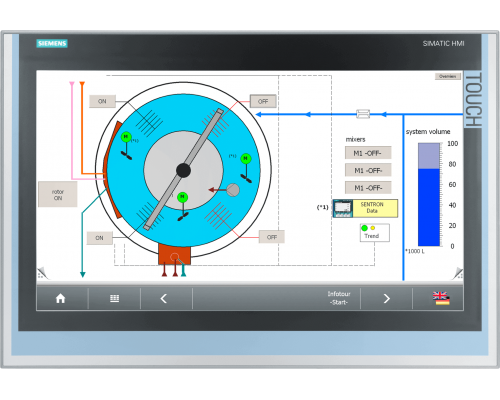This screenshot has height=400, width=500.
Task: Toggle the top M1 -OFF- mixer button
Action: coord(368,153)
